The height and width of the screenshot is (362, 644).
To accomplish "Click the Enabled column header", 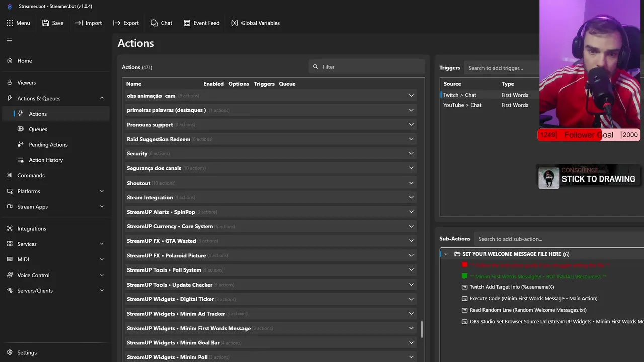I will (214, 84).
